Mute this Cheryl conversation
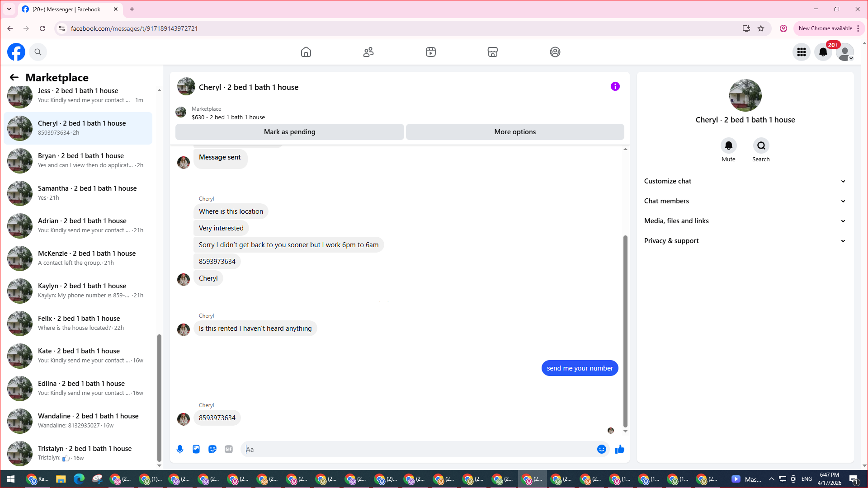The height and width of the screenshot is (488, 868). coord(728,146)
